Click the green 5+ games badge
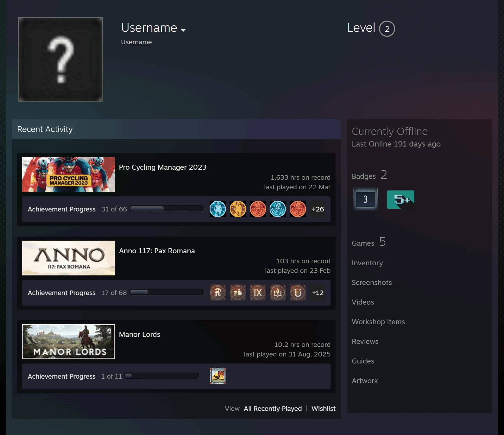504x435 pixels. [x=401, y=200]
